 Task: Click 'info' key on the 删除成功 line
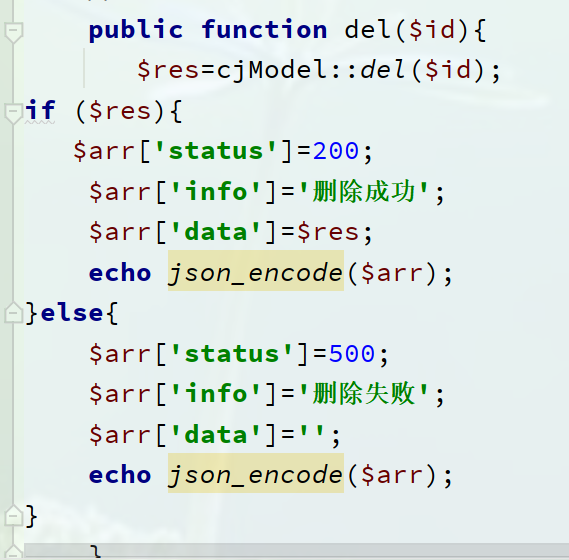(216, 191)
